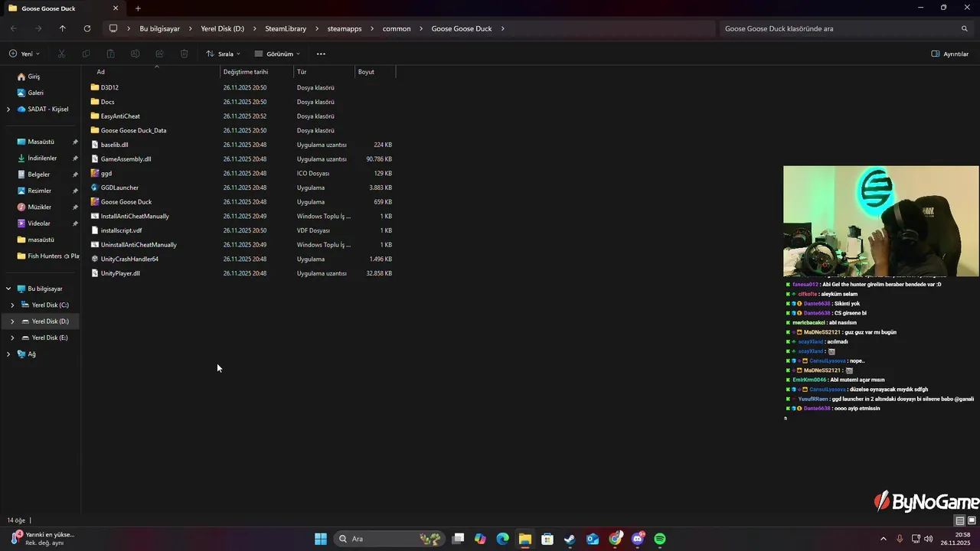Open Müzikler quick access folder

click(39, 207)
